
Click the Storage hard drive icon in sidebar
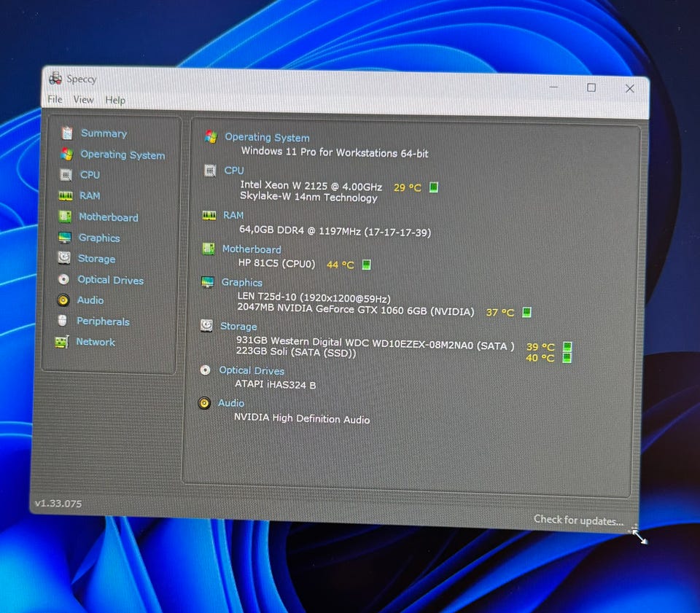click(64, 257)
